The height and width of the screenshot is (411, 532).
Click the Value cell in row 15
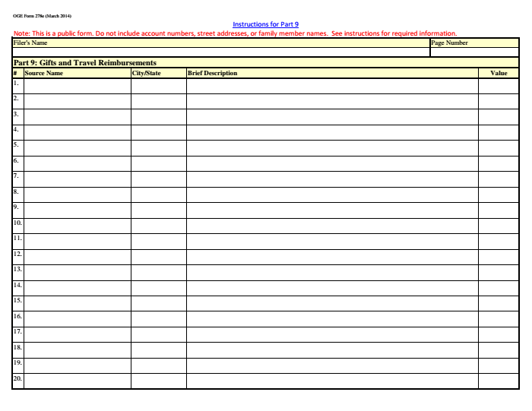(499, 303)
